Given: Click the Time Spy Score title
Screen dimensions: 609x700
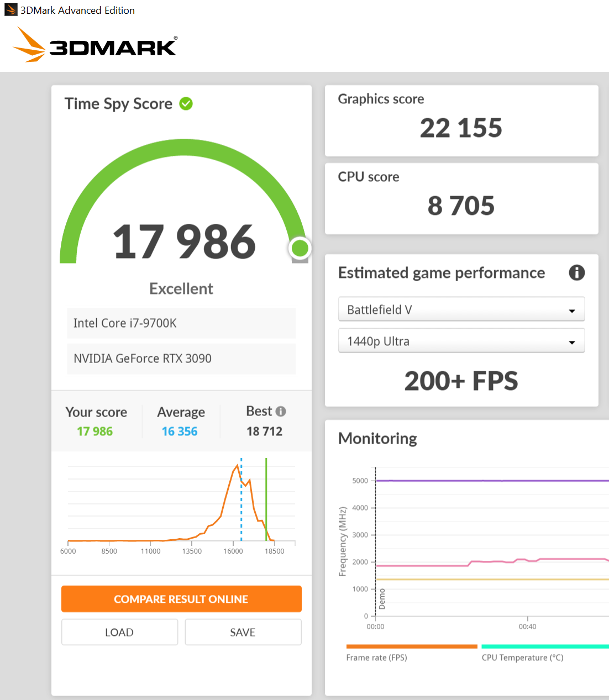Looking at the screenshot, I should 118,104.
